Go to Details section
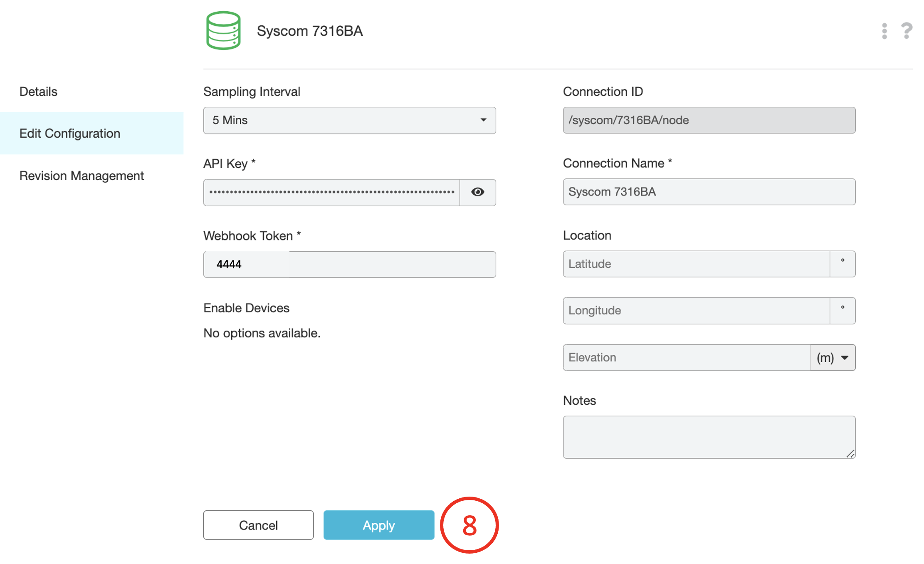Image resolution: width=924 pixels, height=564 pixels. click(38, 92)
